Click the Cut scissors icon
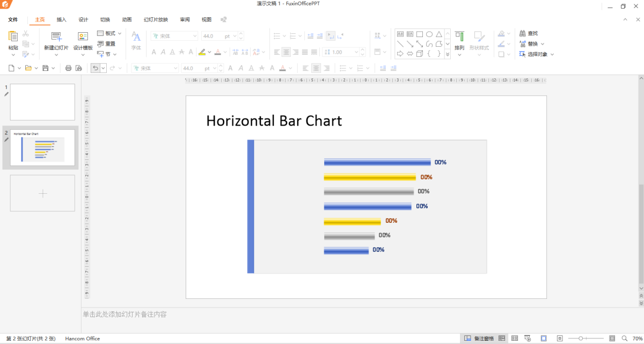644x344 pixels. pyautogui.click(x=26, y=34)
